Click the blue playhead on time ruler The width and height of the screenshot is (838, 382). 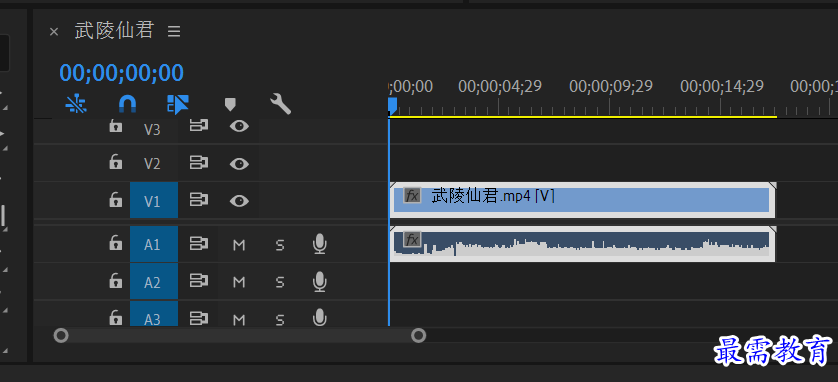(392, 105)
